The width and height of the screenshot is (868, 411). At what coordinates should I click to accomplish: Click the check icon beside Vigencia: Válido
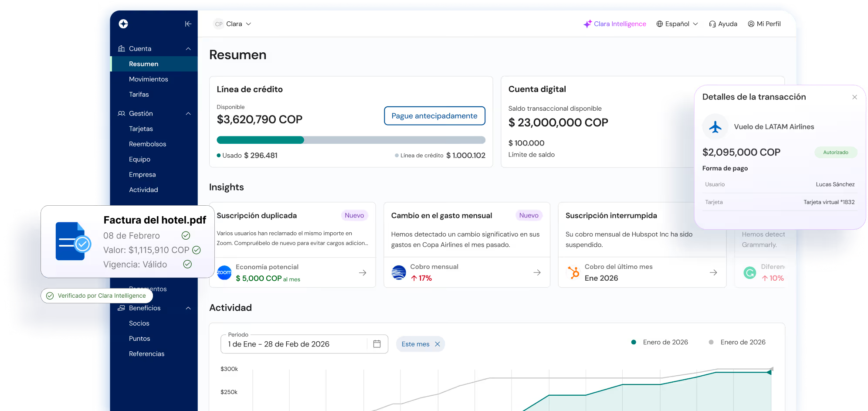click(x=187, y=264)
